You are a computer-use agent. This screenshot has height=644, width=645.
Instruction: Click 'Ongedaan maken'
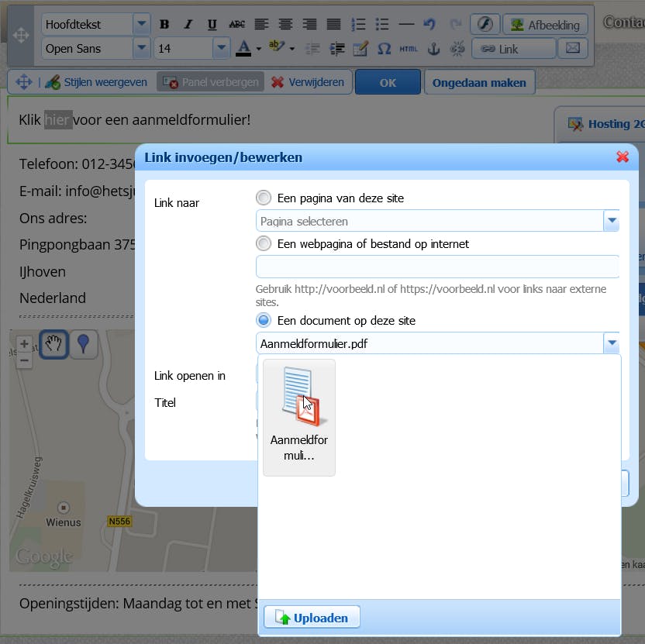point(479,82)
